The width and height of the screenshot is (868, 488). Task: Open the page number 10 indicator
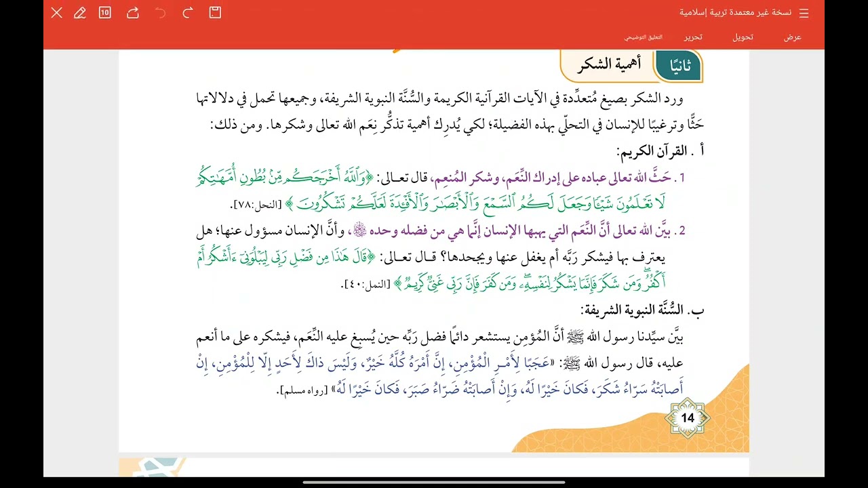point(104,12)
